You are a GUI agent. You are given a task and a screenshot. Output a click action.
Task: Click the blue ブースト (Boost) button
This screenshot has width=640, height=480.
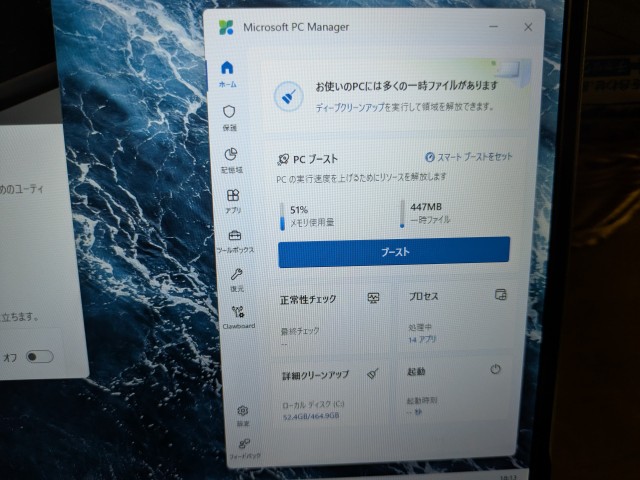coord(394,252)
